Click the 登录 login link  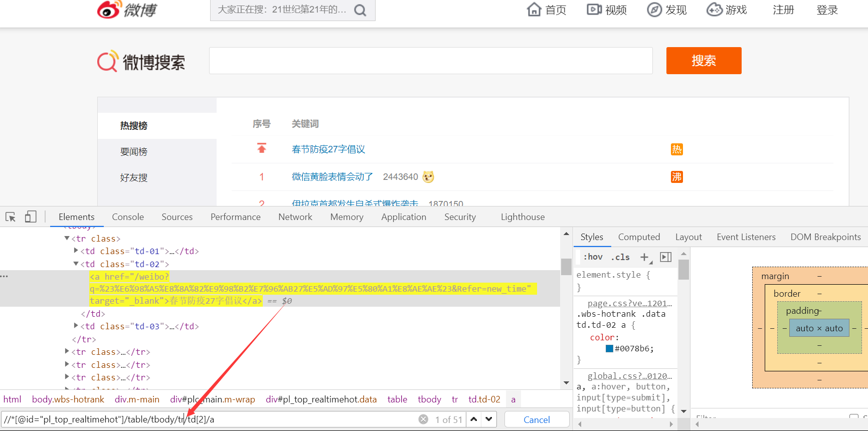827,10
